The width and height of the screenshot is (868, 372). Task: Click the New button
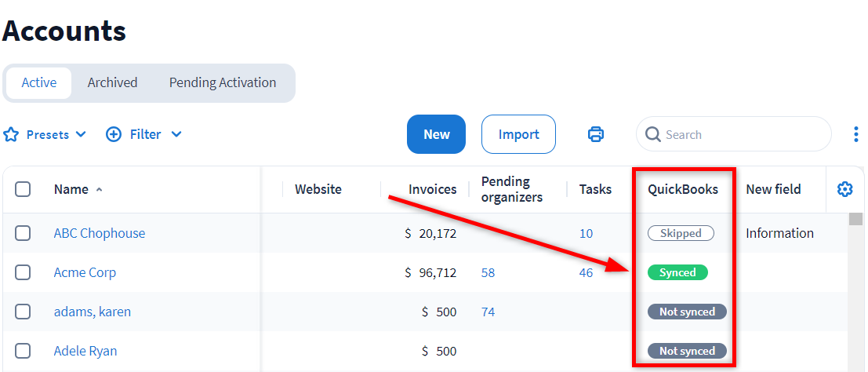tap(436, 134)
